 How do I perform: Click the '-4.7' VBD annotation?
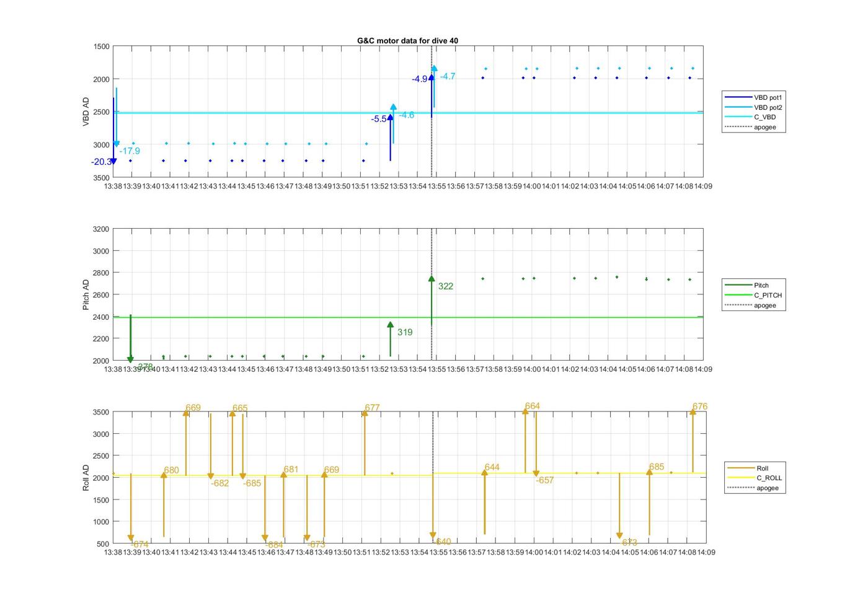[448, 77]
